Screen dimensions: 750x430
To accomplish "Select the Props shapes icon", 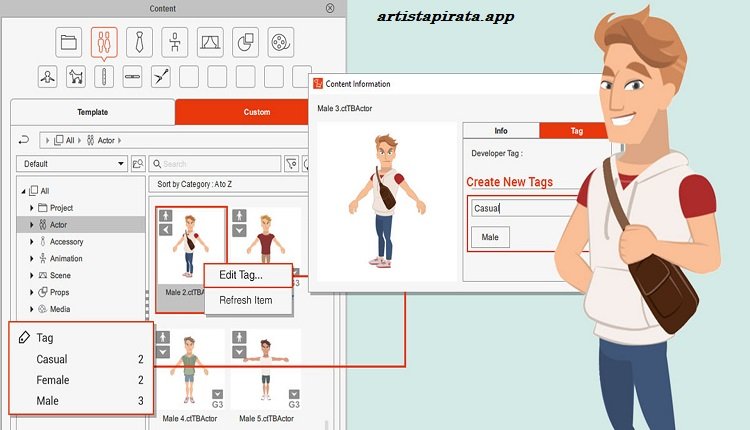I will coord(245,42).
